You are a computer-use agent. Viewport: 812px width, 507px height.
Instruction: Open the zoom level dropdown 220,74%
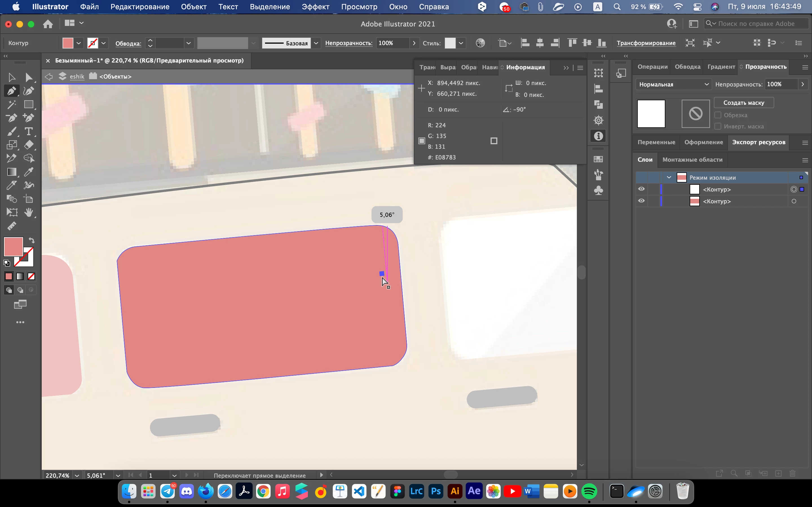(x=77, y=475)
